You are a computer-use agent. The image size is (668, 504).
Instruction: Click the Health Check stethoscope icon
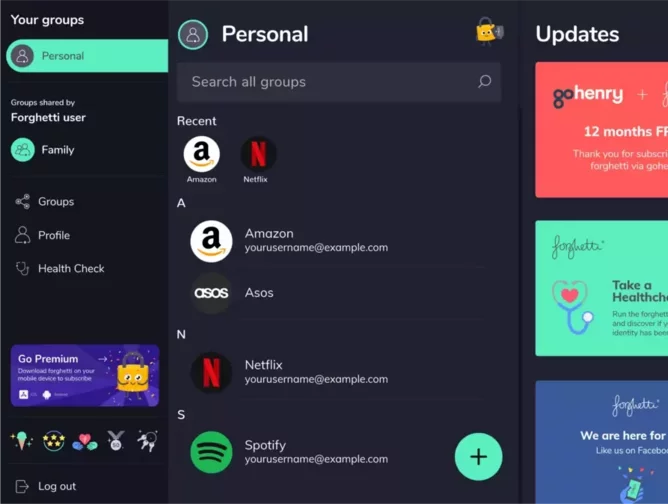coord(22,268)
